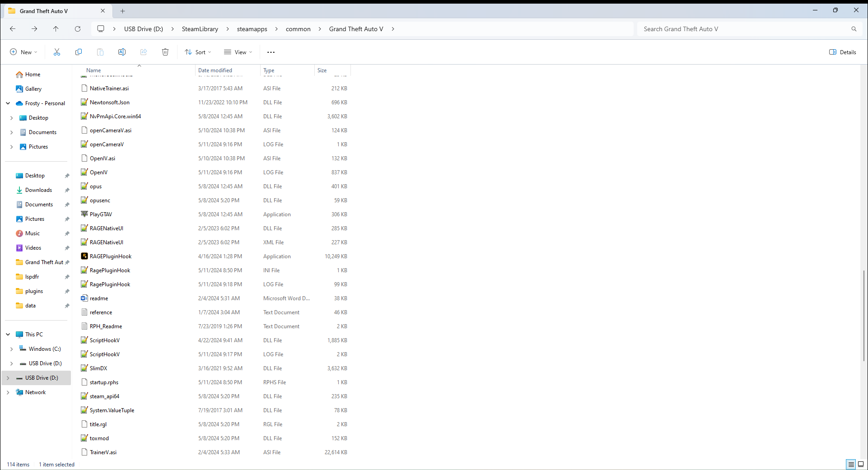868x470 pixels.
Task: Click the Delete trash can icon
Action: (165, 52)
